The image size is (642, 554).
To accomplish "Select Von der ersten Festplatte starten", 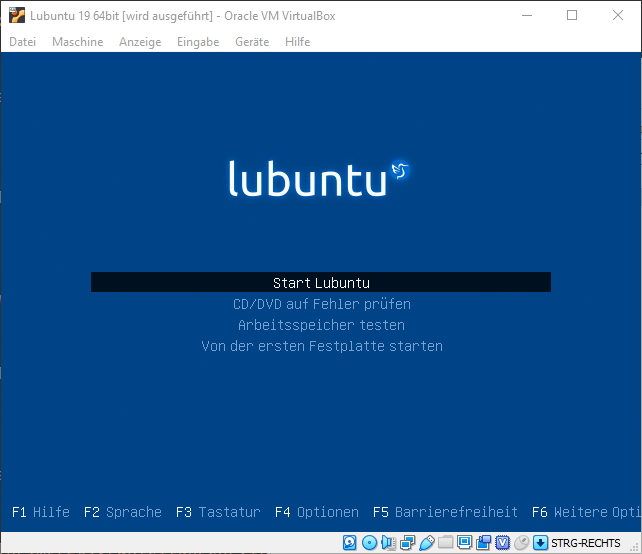I will 322,346.
